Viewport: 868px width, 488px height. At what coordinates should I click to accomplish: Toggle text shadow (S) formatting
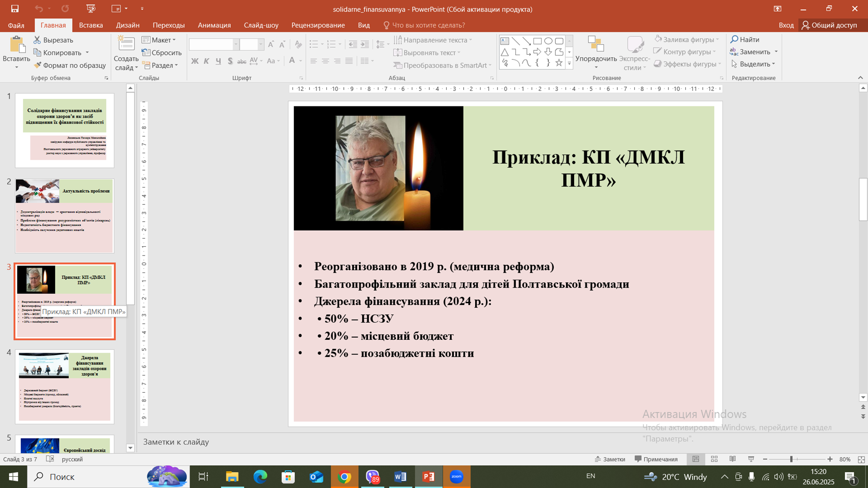pyautogui.click(x=230, y=61)
